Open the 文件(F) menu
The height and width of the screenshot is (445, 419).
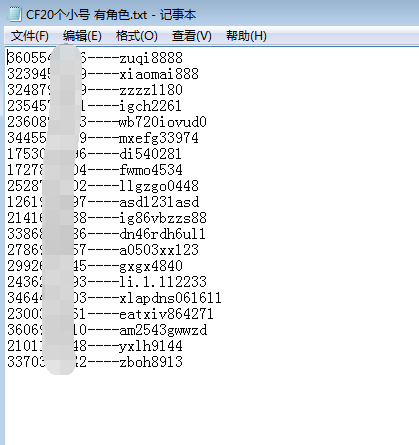(30, 36)
